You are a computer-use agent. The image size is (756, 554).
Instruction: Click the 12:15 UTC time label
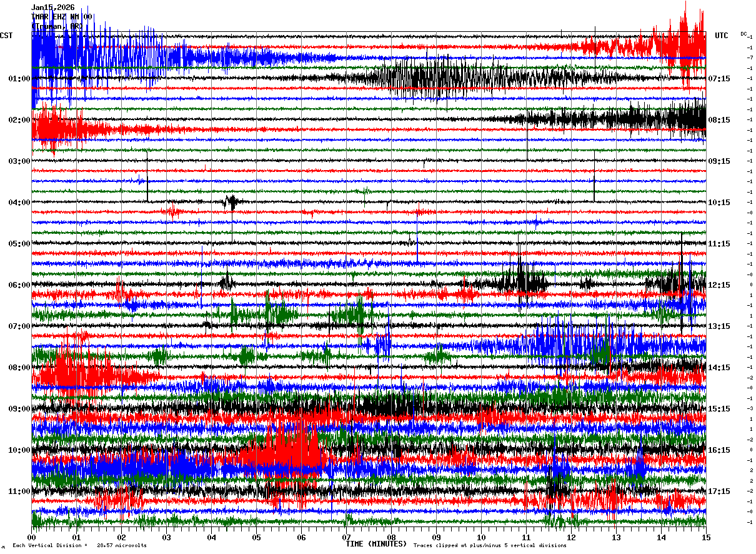pyautogui.click(x=719, y=285)
